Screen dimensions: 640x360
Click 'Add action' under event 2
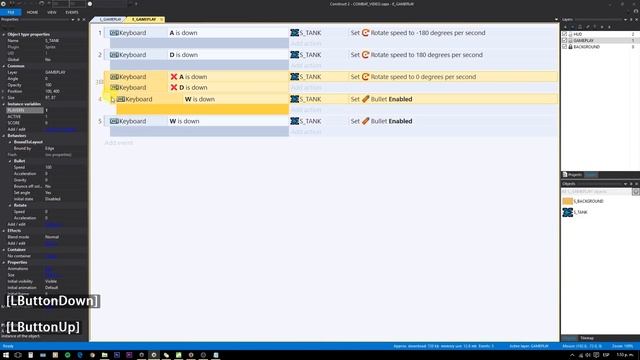click(x=306, y=65)
